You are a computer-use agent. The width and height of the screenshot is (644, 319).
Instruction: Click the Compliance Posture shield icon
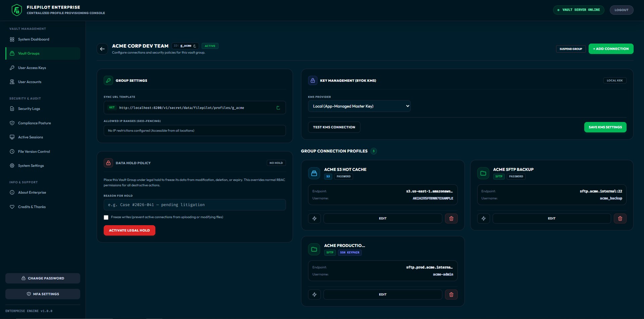pyautogui.click(x=12, y=123)
